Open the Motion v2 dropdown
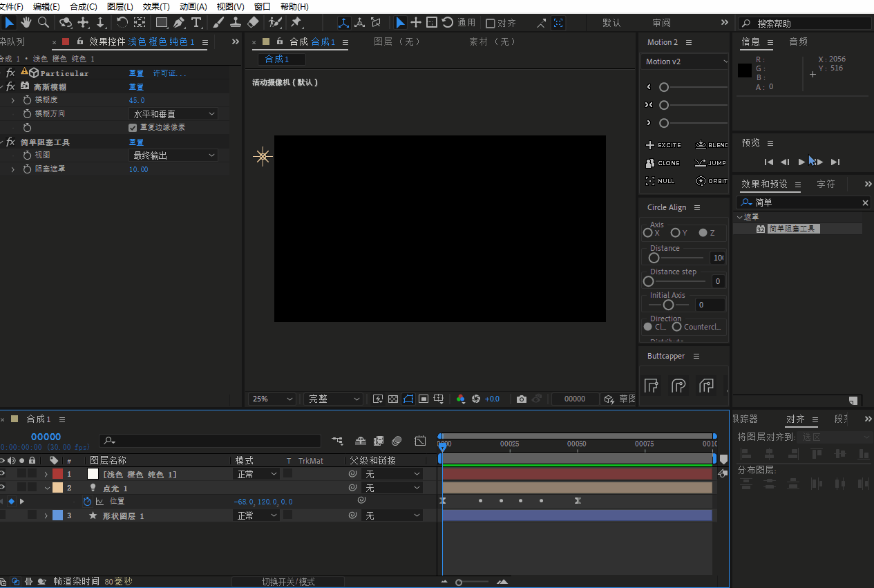The width and height of the screenshot is (874, 588). pos(685,61)
